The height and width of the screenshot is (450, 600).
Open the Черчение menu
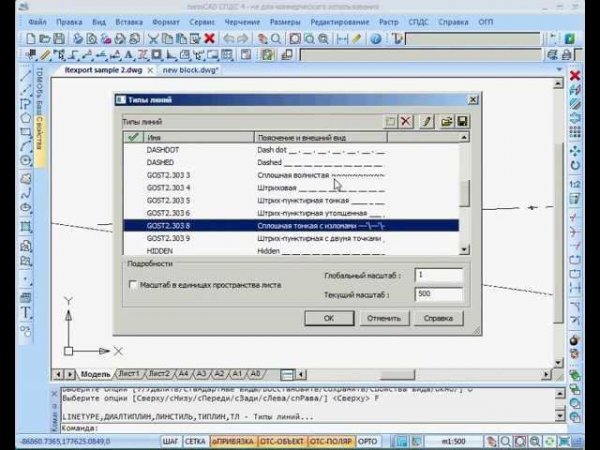[242, 22]
